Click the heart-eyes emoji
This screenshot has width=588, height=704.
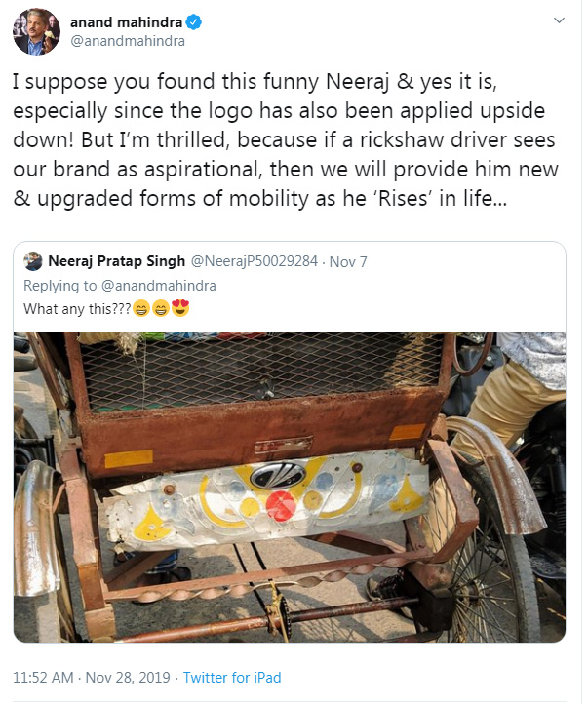(179, 308)
